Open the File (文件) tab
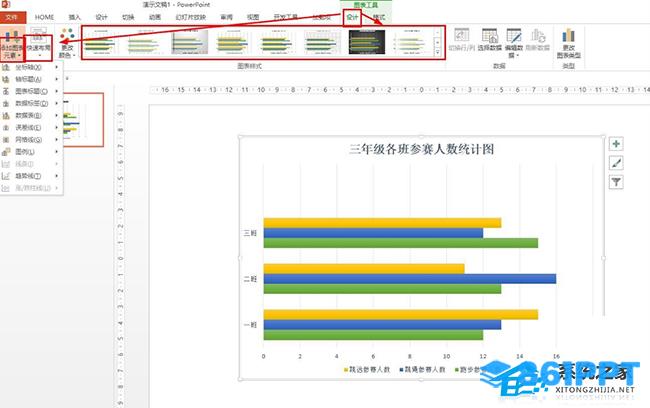Image resolution: width=650 pixels, height=408 pixels. coord(12,17)
